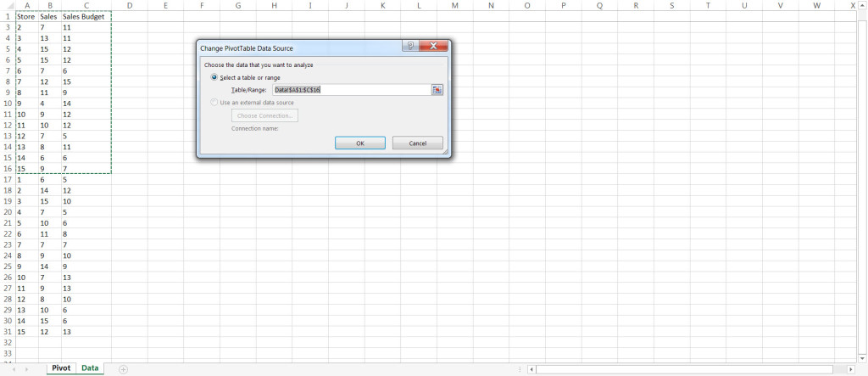Click horizontal scrollbar right arrow
Image resolution: width=868 pixels, height=376 pixels.
[851, 369]
